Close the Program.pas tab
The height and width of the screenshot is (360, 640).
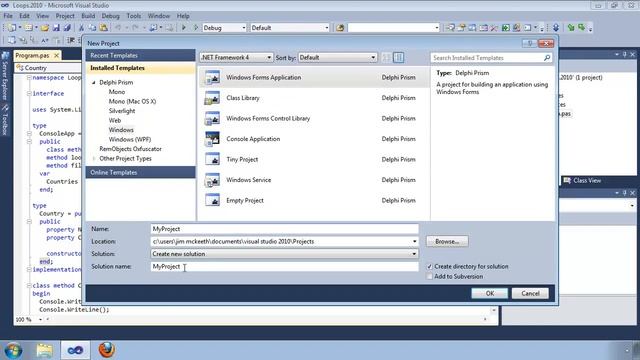[x=57, y=55]
